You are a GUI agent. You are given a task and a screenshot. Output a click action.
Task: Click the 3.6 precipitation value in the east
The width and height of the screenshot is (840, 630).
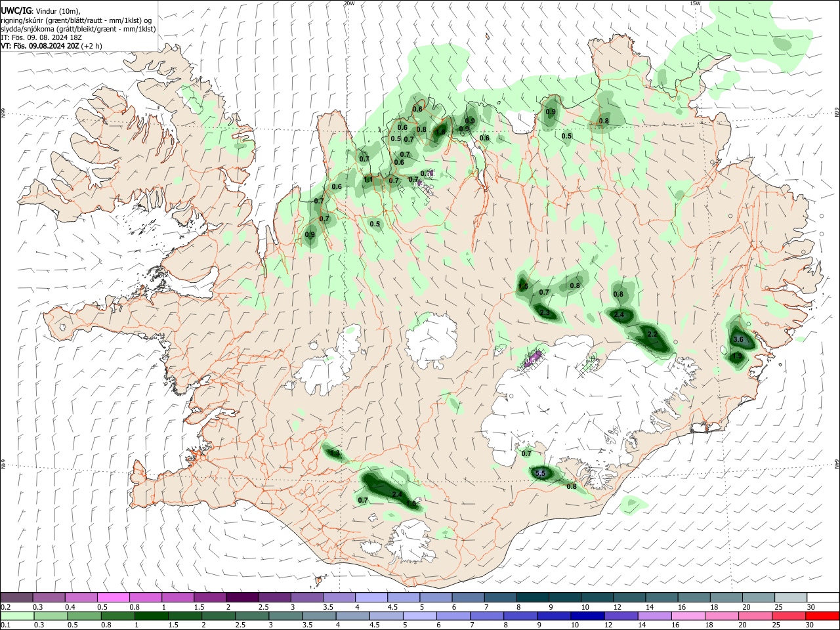pos(738,339)
